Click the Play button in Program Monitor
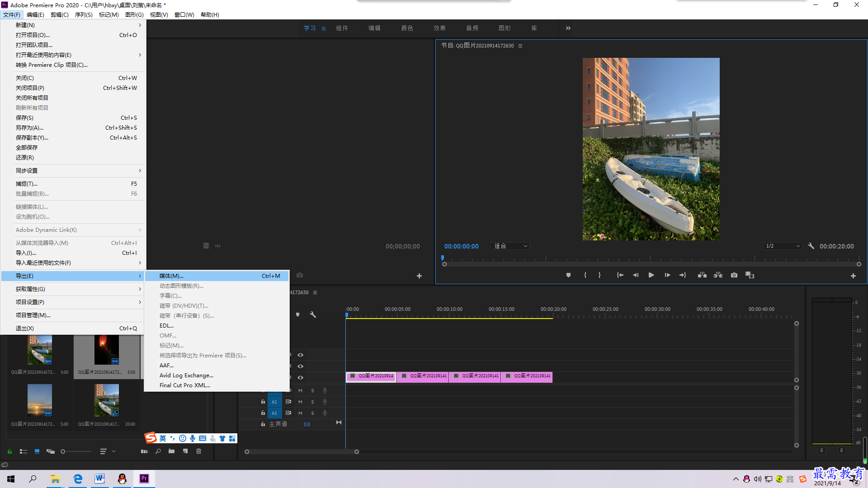 [x=651, y=275]
